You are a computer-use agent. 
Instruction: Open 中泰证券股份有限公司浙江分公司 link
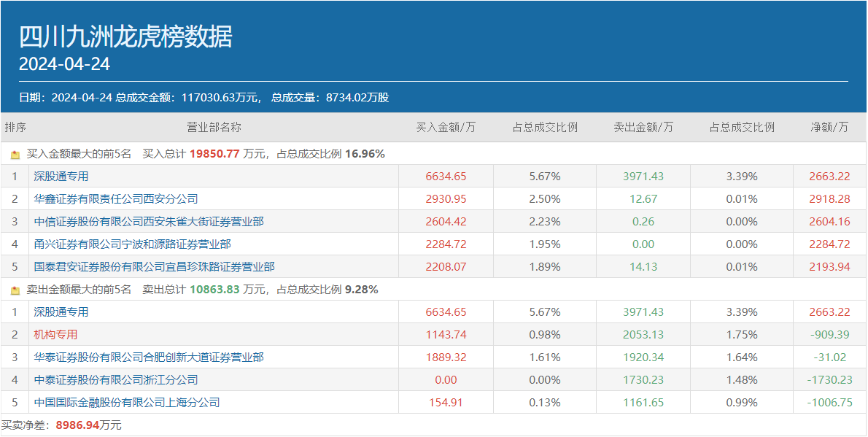pos(116,380)
